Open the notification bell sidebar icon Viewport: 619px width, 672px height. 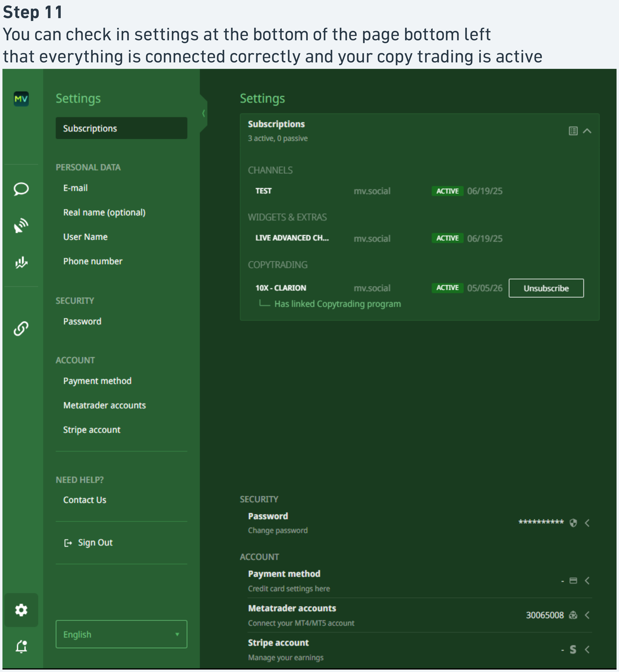pos(21,646)
